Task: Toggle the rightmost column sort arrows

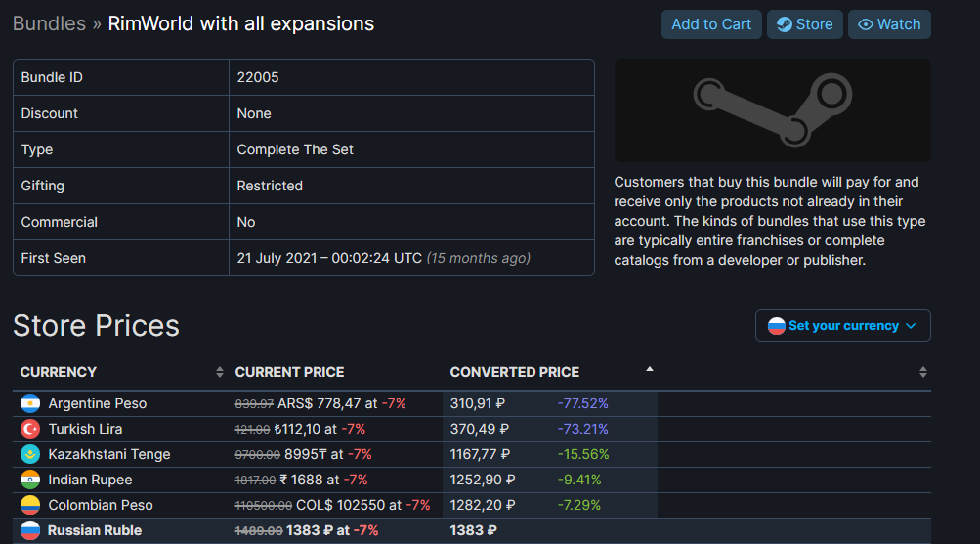Action: (923, 372)
